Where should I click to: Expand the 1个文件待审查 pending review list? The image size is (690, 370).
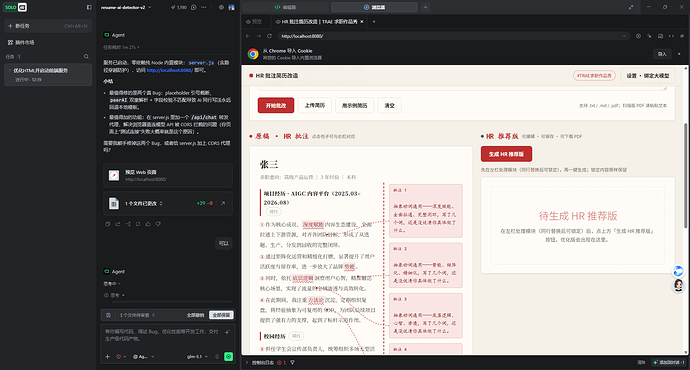137,315
